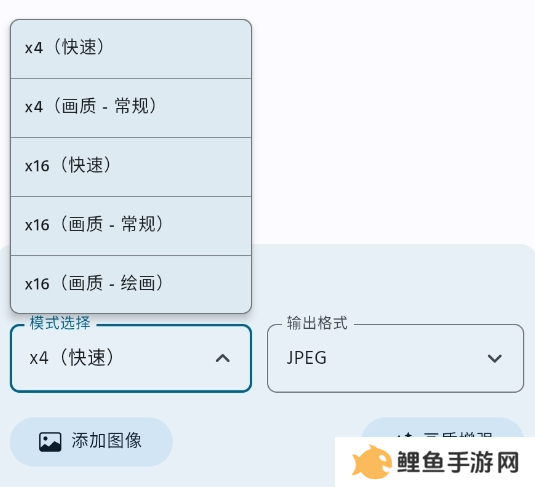Pick the x16（快速）mode option
This screenshot has height=487, width=535.
coord(131,167)
